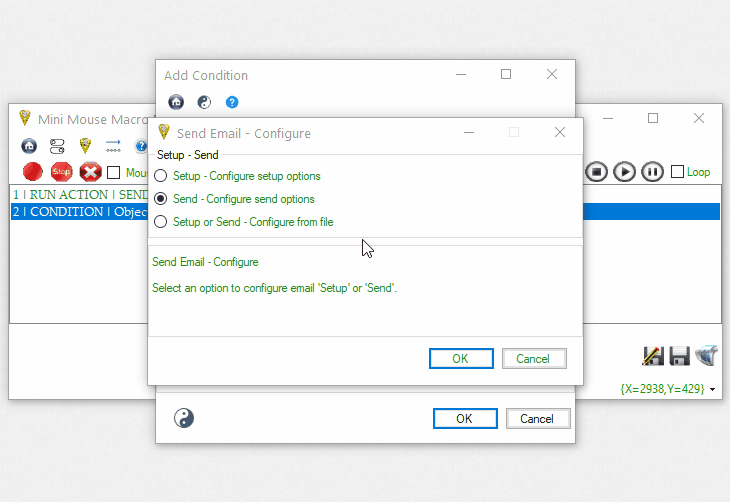
Task: Click the save floppy disk icon
Action: click(x=680, y=355)
